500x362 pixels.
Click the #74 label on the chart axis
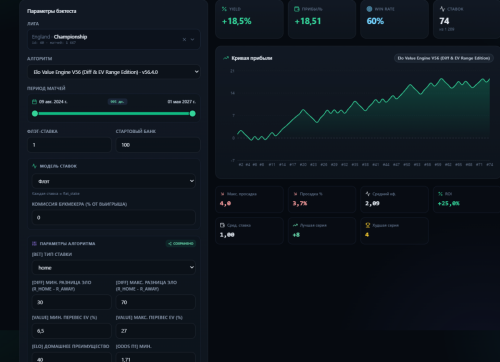coord(490,165)
